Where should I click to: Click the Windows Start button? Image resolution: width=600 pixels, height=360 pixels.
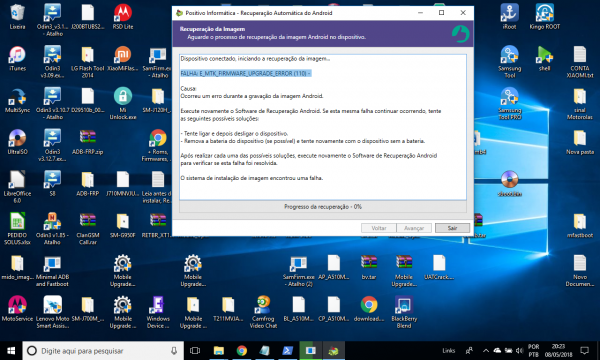[11, 350]
